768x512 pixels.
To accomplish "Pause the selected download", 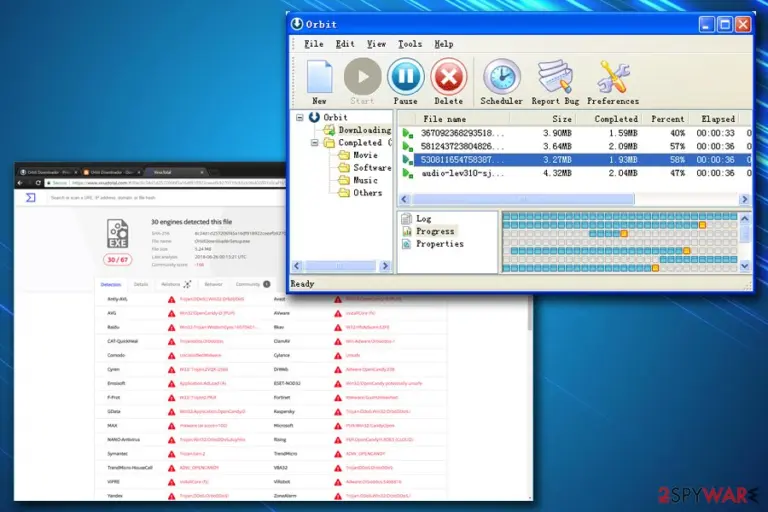I will point(406,76).
